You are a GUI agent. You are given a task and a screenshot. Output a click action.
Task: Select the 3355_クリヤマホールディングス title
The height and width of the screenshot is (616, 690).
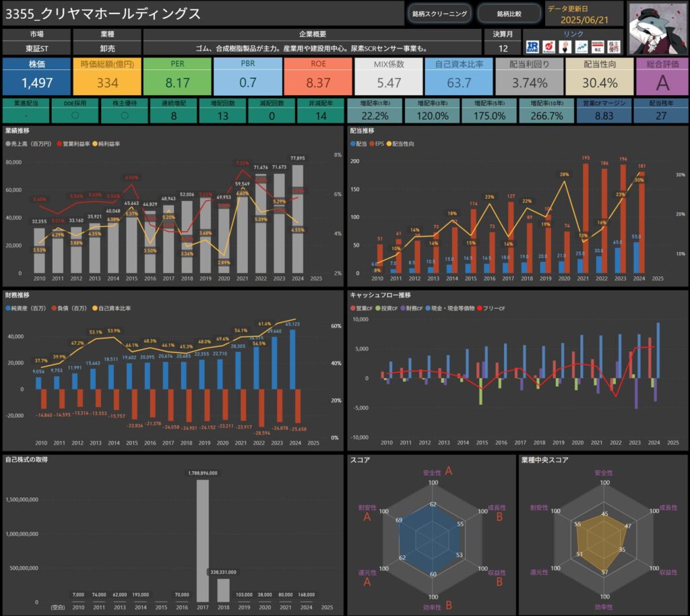pyautogui.click(x=103, y=13)
